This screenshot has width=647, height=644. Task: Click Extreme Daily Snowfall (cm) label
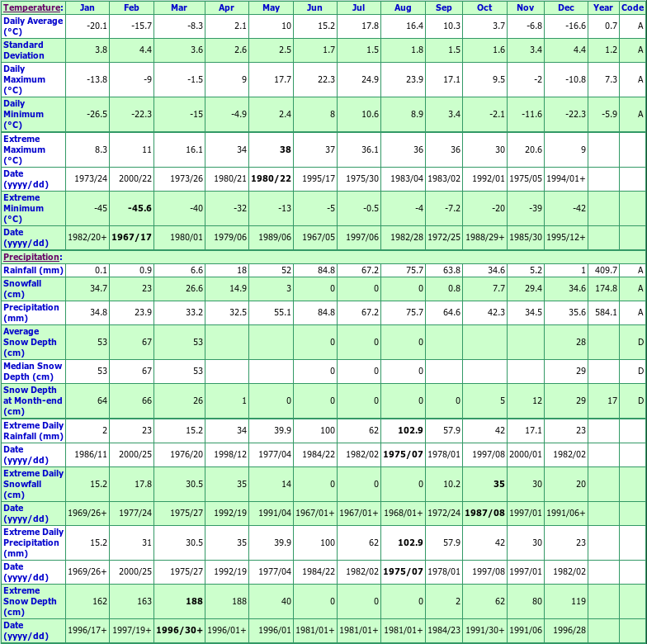tap(33, 484)
